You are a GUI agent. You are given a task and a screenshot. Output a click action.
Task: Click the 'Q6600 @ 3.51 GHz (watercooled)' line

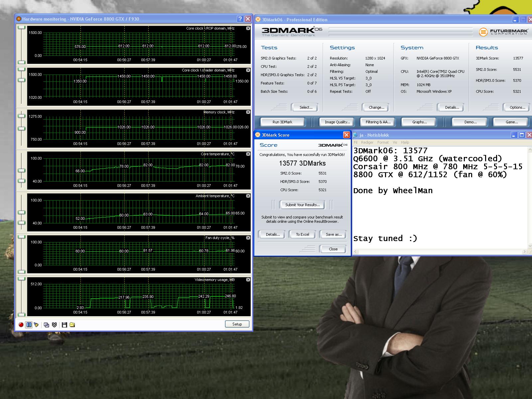tap(428, 159)
